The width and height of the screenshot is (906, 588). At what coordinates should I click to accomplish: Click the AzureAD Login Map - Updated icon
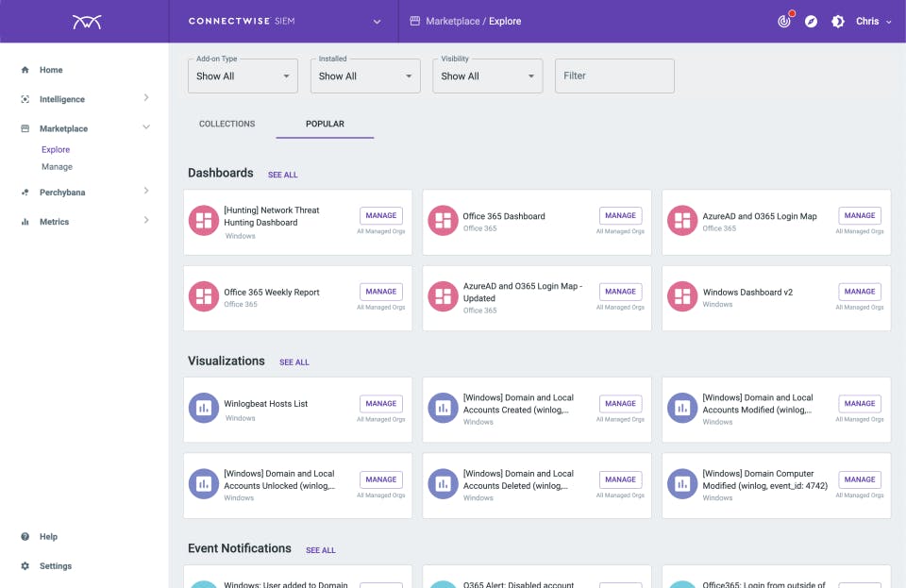(x=444, y=296)
